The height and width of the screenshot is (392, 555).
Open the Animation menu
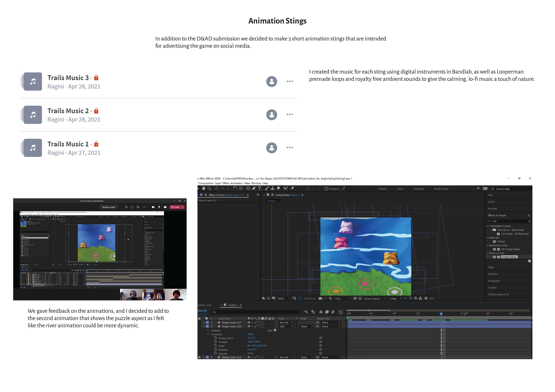point(236,183)
